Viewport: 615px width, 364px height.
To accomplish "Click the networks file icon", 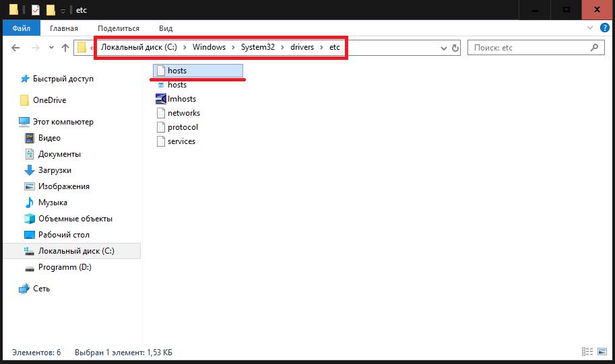I will 161,113.
